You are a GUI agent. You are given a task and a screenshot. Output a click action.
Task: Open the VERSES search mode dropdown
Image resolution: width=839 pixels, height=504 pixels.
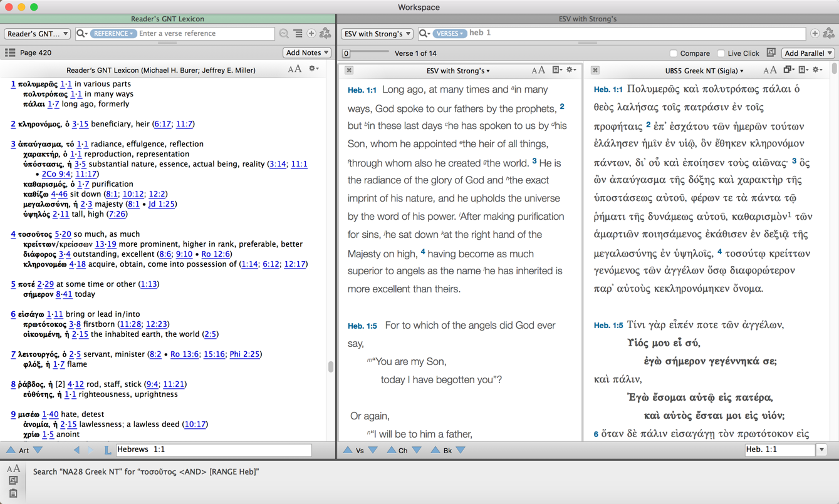[450, 34]
